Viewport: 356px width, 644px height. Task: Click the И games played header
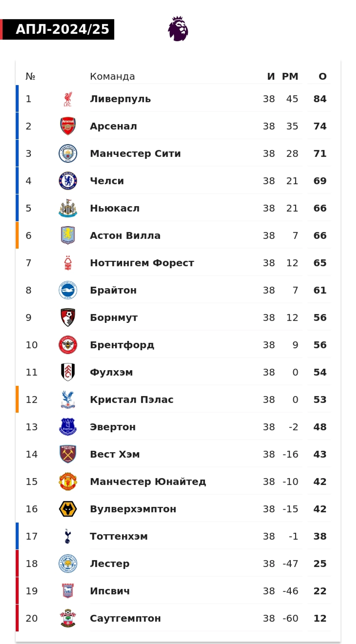(271, 76)
